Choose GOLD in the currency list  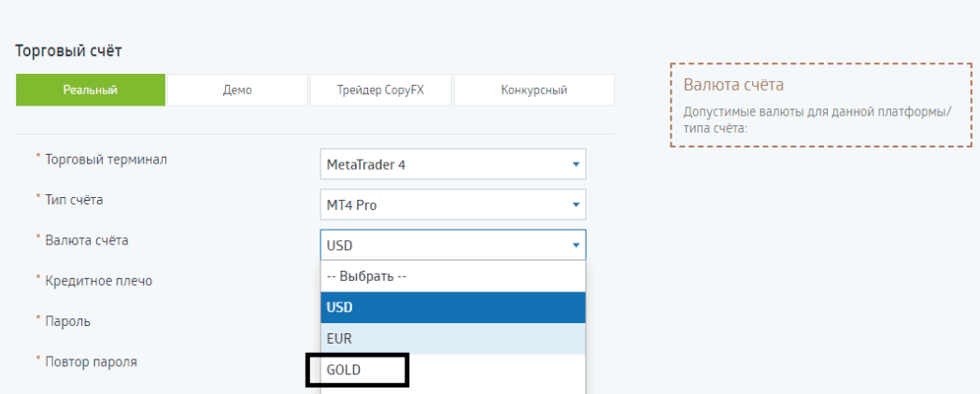tap(453, 370)
